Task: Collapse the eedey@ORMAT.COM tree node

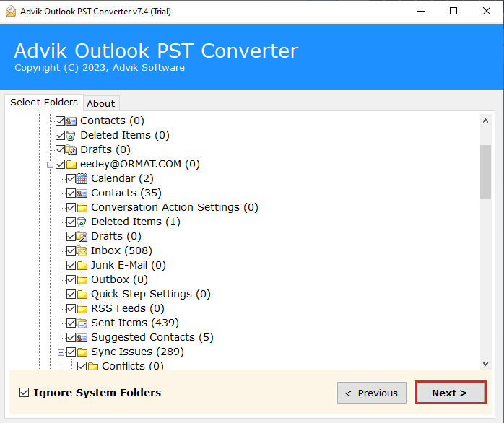Action: point(50,165)
